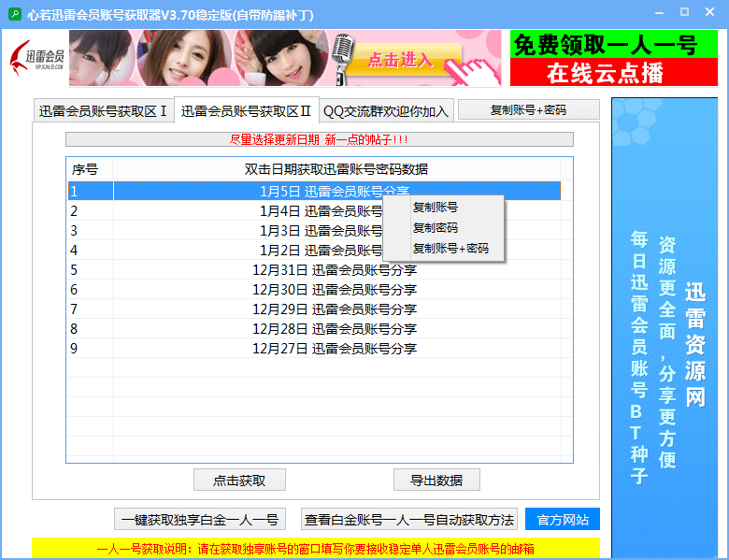The height and width of the screenshot is (560, 729).
Task: Click the 迅雷会员 logo
Action: (36, 59)
